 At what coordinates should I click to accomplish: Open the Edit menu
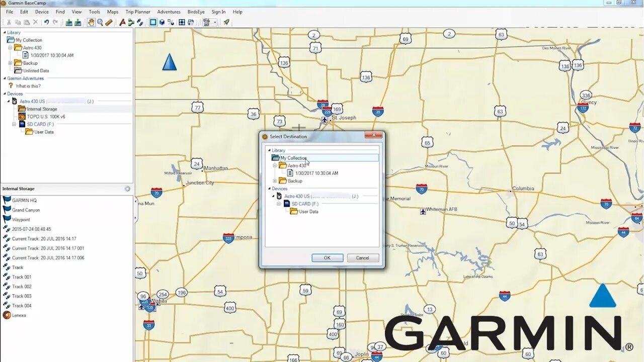[x=24, y=12]
